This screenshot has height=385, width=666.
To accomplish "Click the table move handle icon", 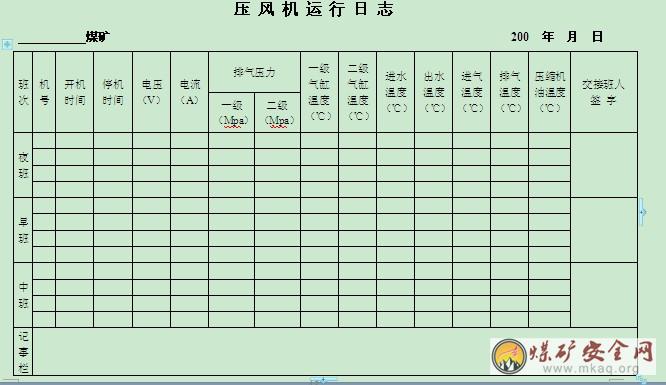I will pos(7,44).
